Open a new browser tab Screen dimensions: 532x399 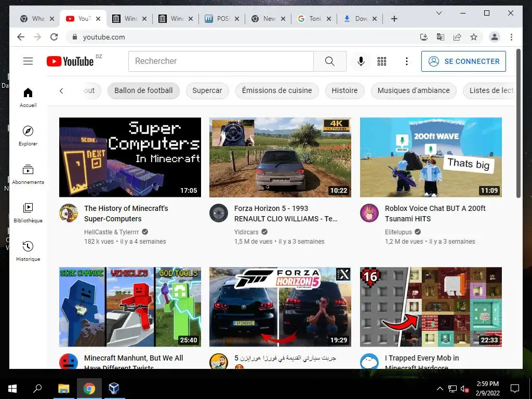click(394, 19)
